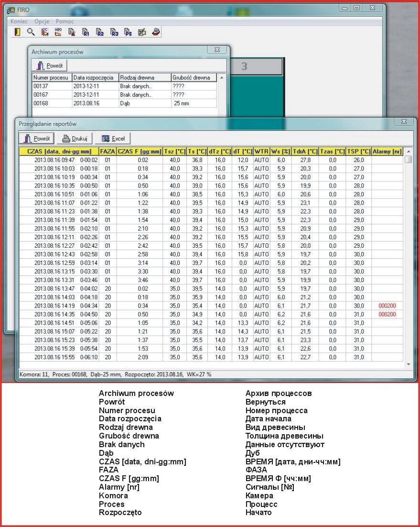The image size is (420, 527).
Task: Click the alarm report document icon
Action: pos(72,32)
